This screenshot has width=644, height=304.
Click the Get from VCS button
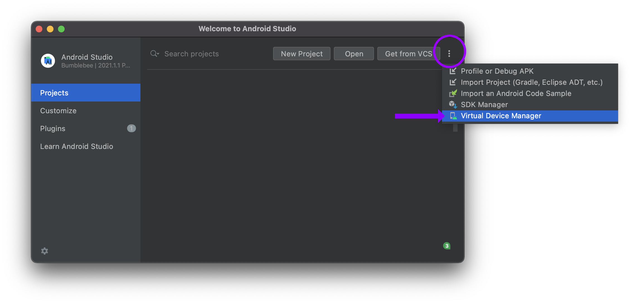[408, 54]
